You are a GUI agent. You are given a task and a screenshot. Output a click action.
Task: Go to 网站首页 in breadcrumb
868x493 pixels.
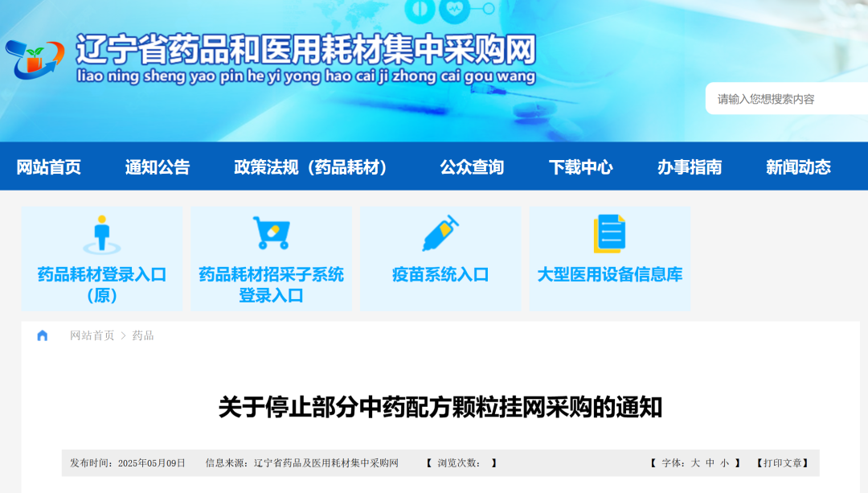coord(92,335)
